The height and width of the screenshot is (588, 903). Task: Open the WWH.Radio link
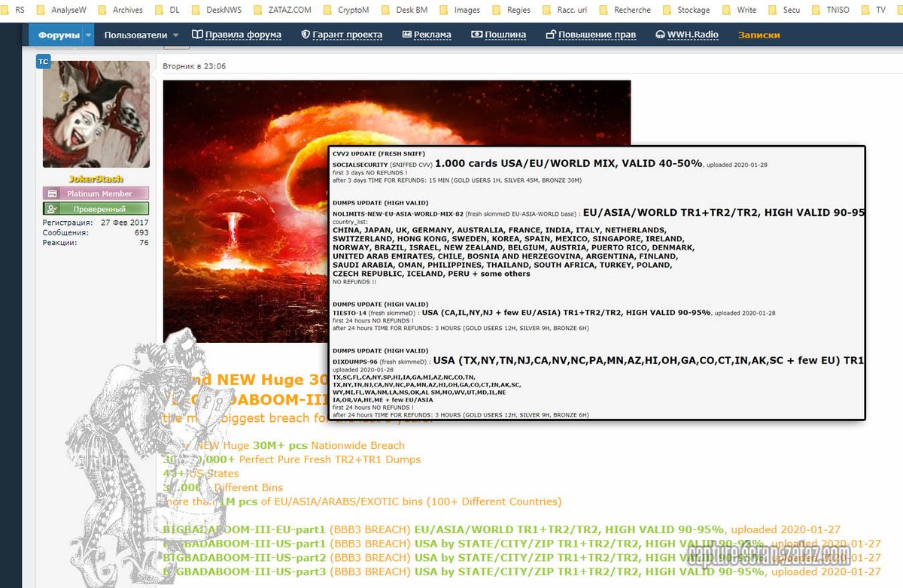pos(686,35)
